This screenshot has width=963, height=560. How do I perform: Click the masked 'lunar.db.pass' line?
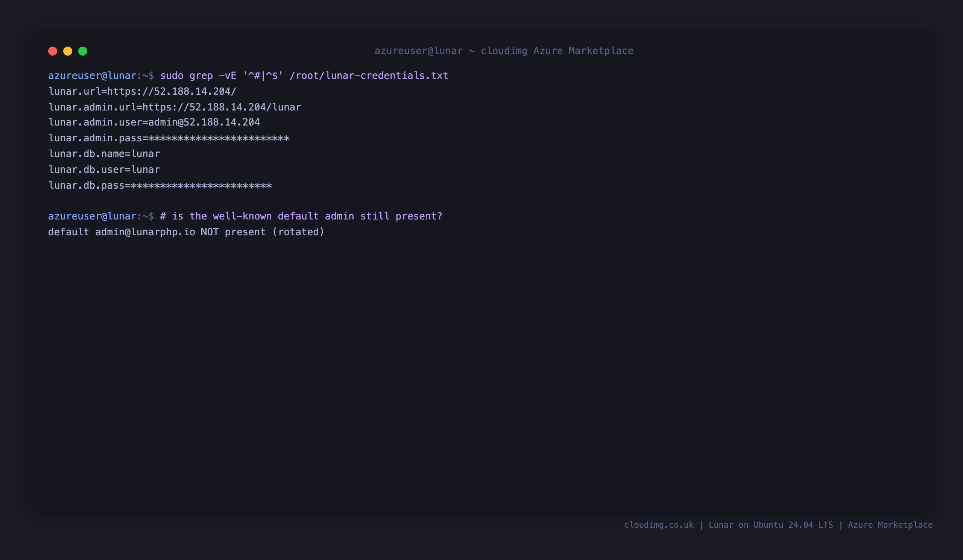160,186
